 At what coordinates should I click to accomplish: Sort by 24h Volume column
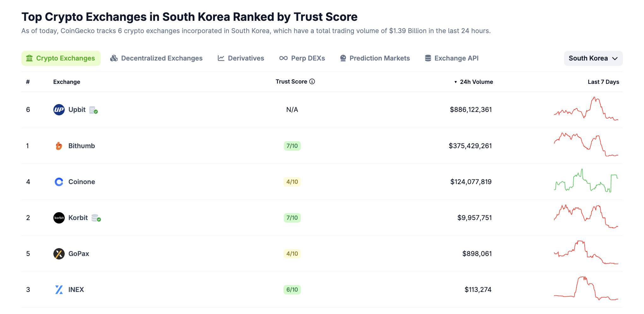(476, 82)
